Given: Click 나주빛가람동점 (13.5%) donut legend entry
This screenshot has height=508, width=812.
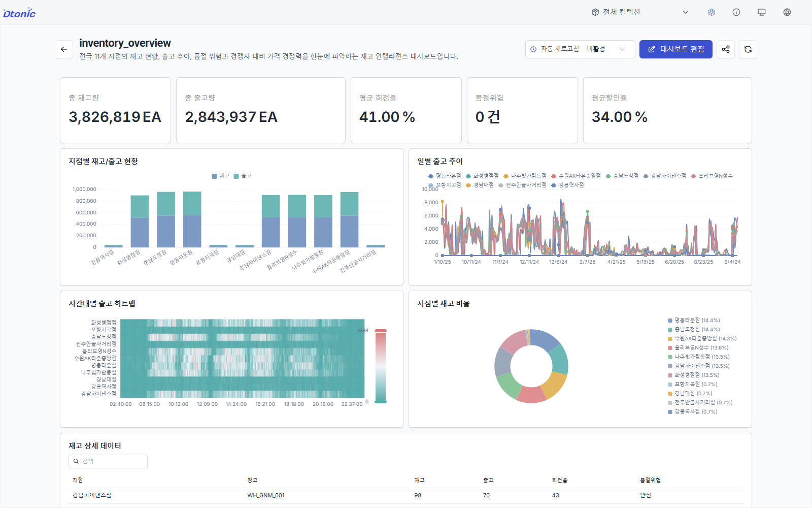Looking at the screenshot, I should pyautogui.click(x=699, y=357).
